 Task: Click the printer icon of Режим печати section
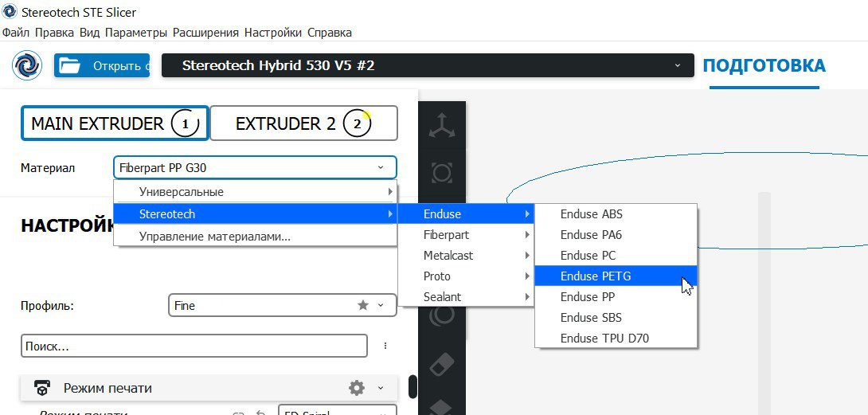pos(42,388)
